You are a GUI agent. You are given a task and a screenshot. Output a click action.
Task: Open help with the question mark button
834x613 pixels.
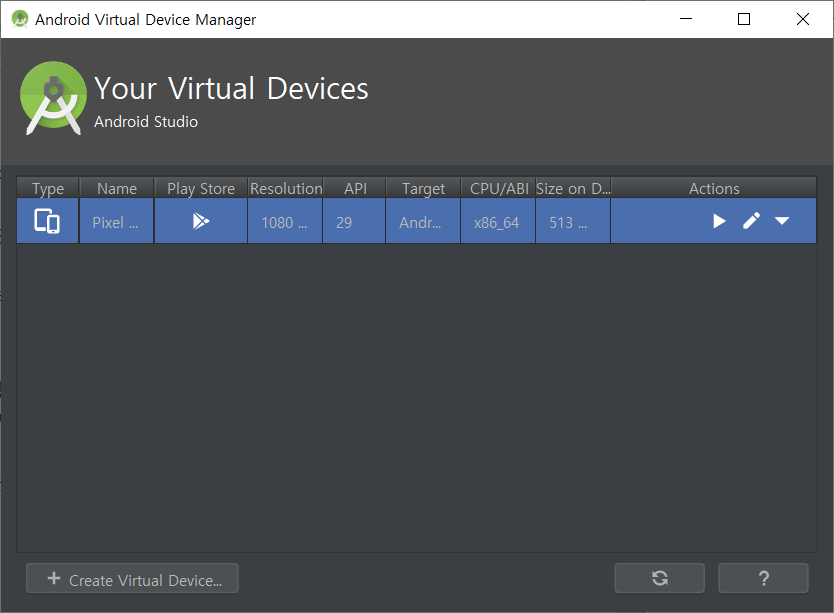(x=763, y=578)
